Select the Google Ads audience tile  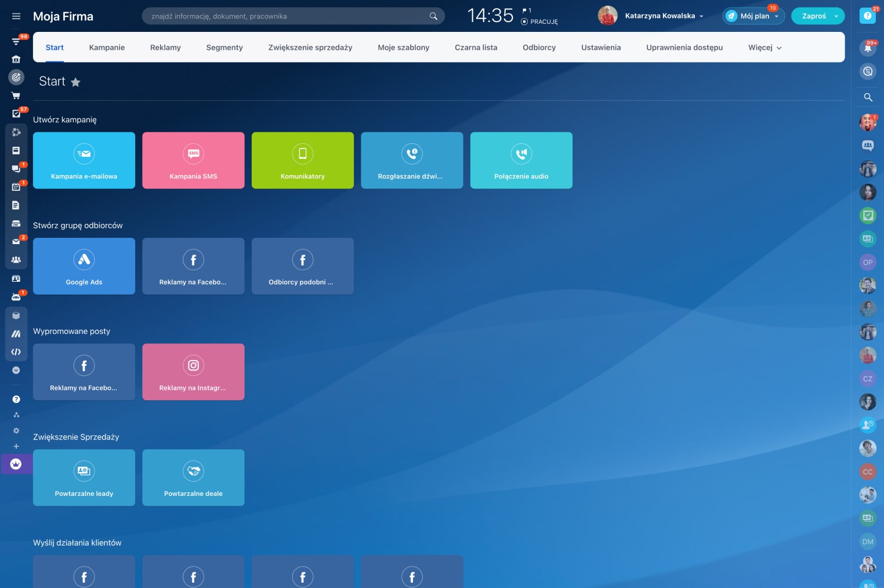tap(84, 266)
